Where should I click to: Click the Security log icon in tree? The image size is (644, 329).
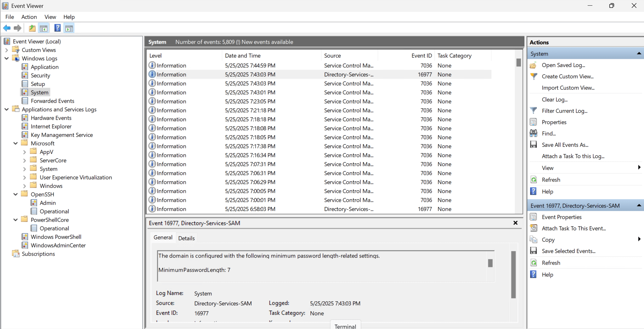click(x=25, y=75)
